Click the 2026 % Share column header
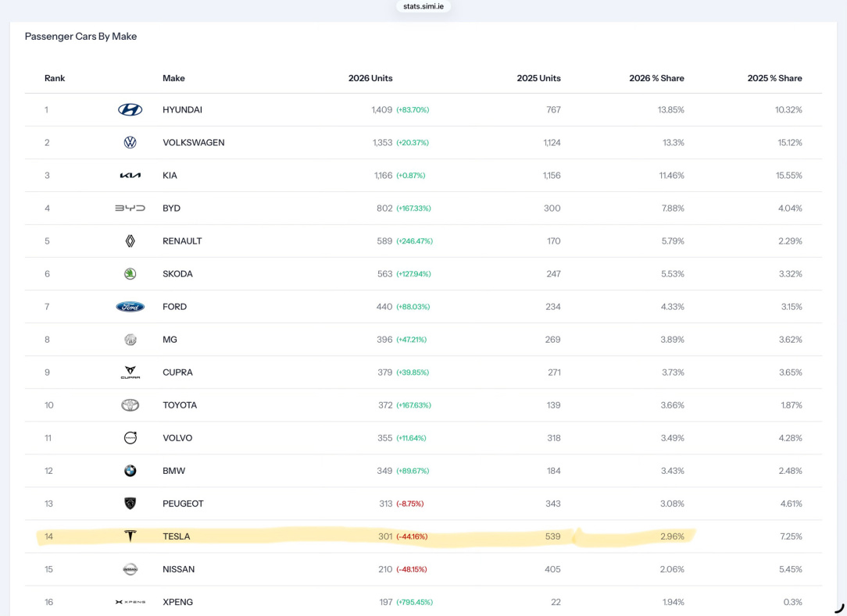Image resolution: width=847 pixels, height=616 pixels. point(656,78)
